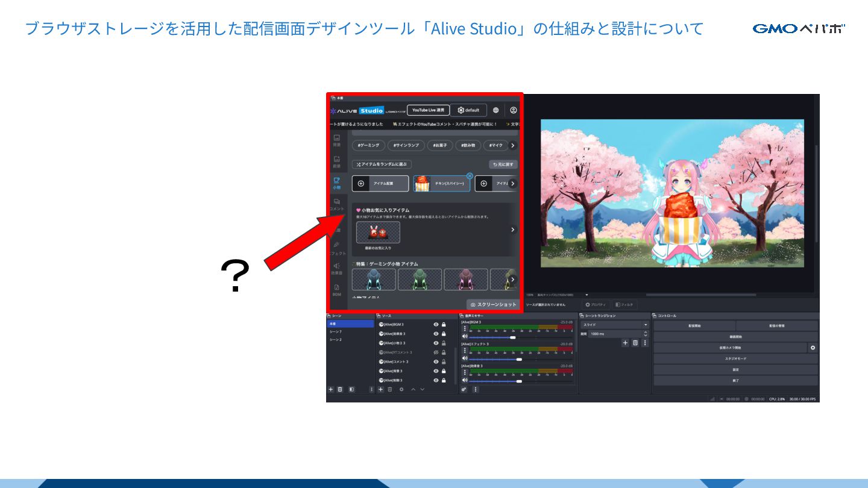Open the user account icon

pyautogui.click(x=513, y=110)
